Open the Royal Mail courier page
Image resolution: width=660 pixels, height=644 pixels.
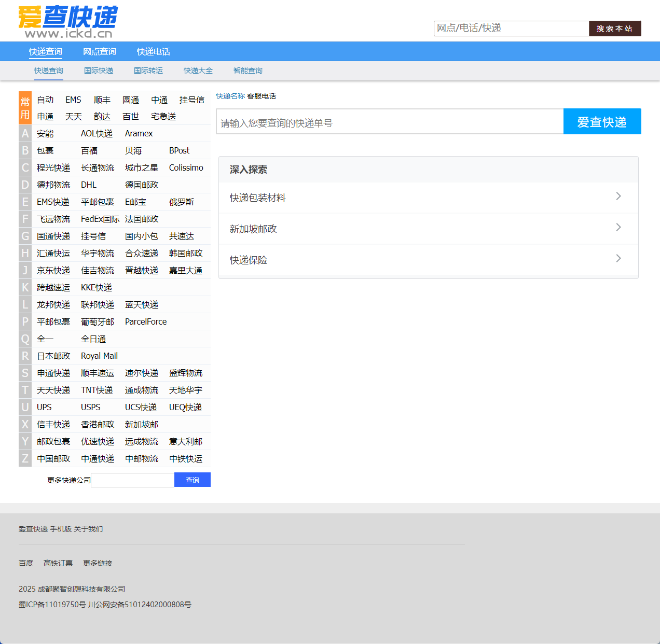pyautogui.click(x=99, y=356)
